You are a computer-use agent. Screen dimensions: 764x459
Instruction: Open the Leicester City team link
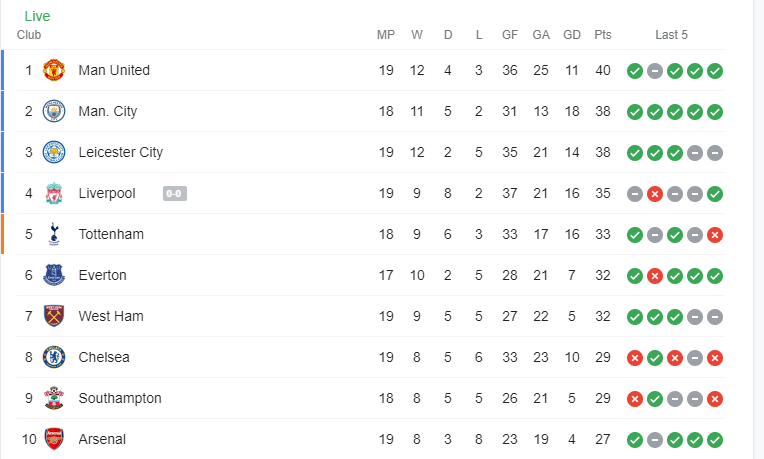point(120,152)
